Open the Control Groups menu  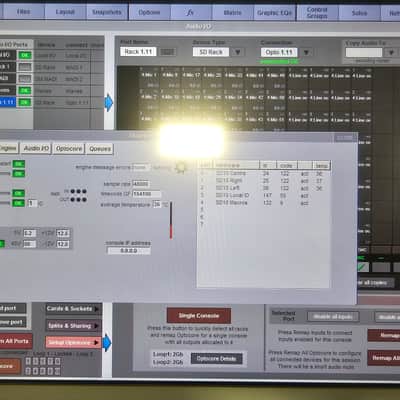(x=317, y=13)
